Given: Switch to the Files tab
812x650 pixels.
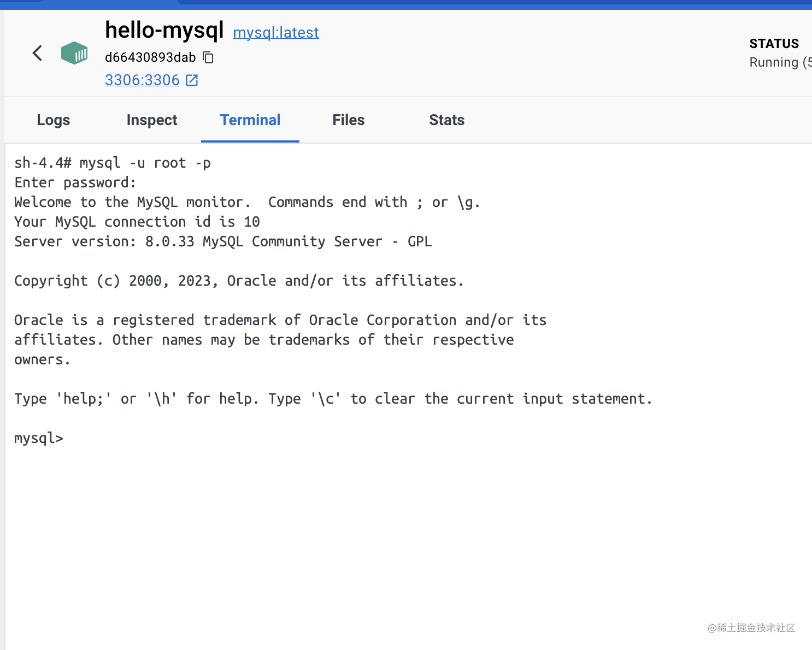Looking at the screenshot, I should [349, 120].
